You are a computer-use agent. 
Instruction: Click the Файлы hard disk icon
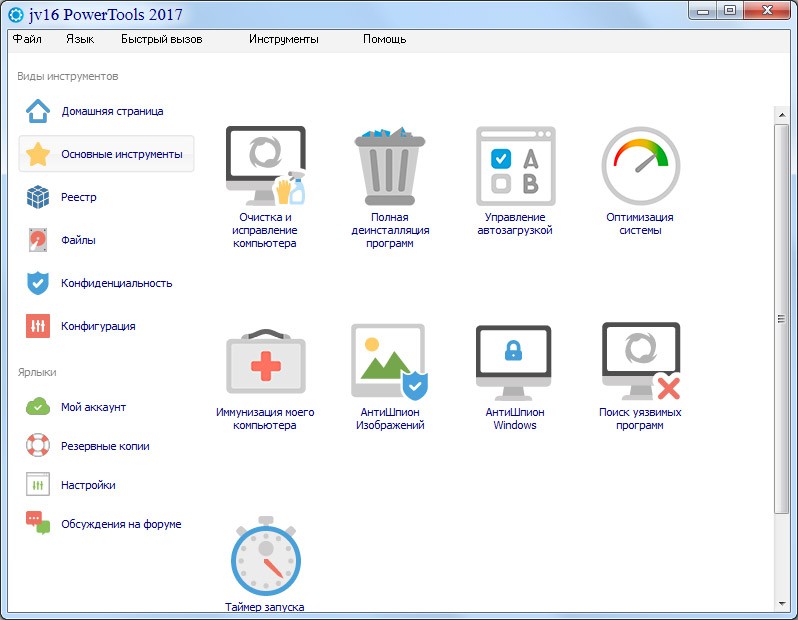click(x=38, y=240)
